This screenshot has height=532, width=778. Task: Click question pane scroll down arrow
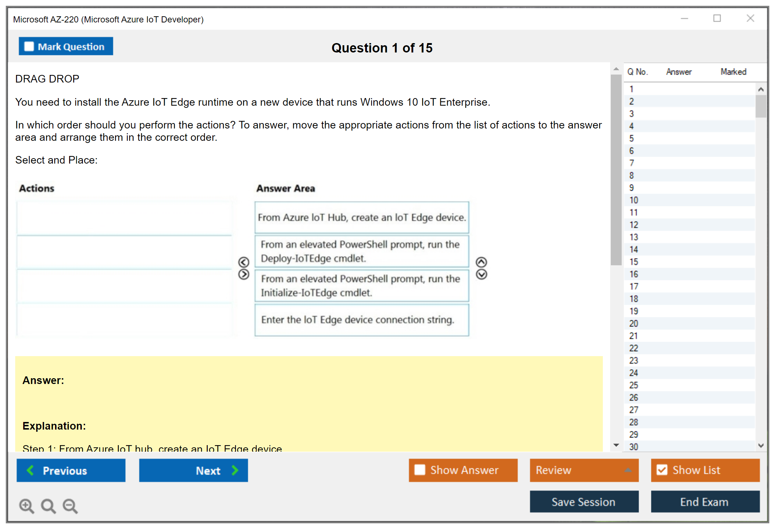616,445
